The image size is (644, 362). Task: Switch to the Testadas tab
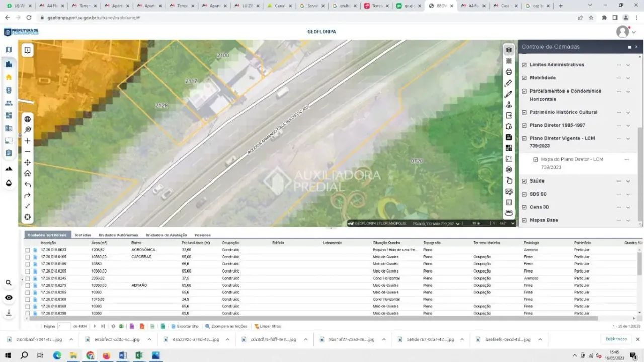(83, 235)
